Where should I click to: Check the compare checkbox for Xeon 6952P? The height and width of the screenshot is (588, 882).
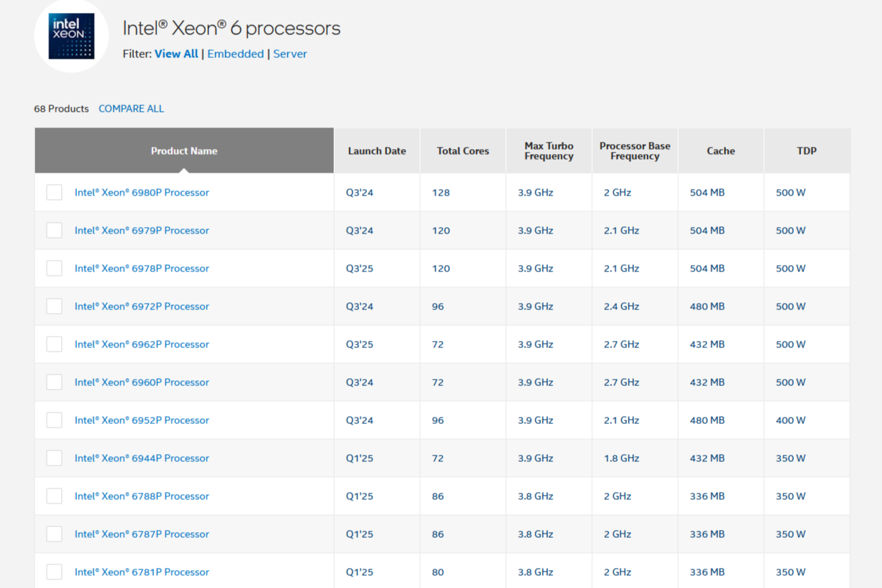click(54, 420)
